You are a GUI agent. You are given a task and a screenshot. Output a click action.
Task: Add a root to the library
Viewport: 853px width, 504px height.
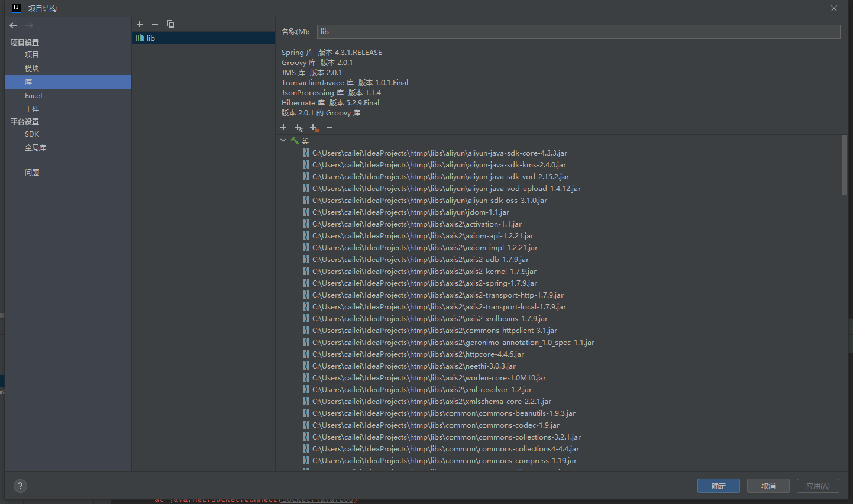(283, 127)
